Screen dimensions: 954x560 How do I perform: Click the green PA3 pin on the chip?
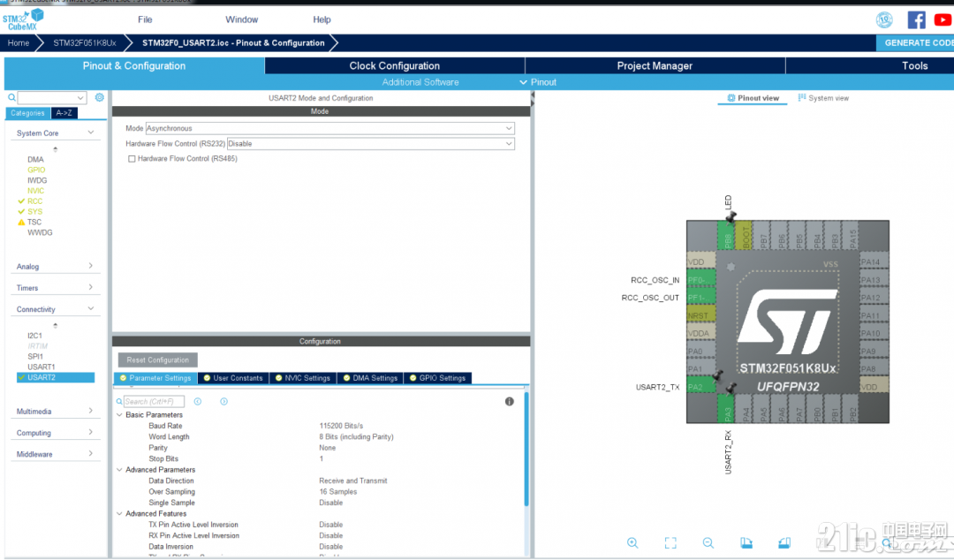click(726, 408)
